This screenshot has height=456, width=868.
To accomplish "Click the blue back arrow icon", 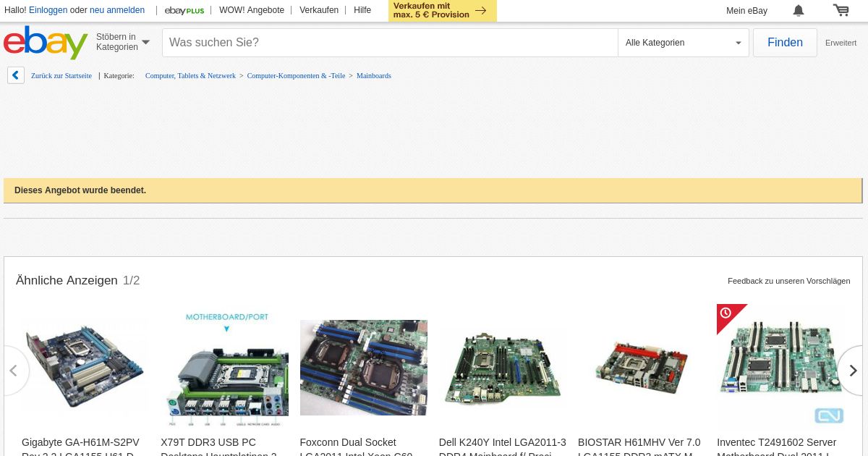I will tap(16, 75).
